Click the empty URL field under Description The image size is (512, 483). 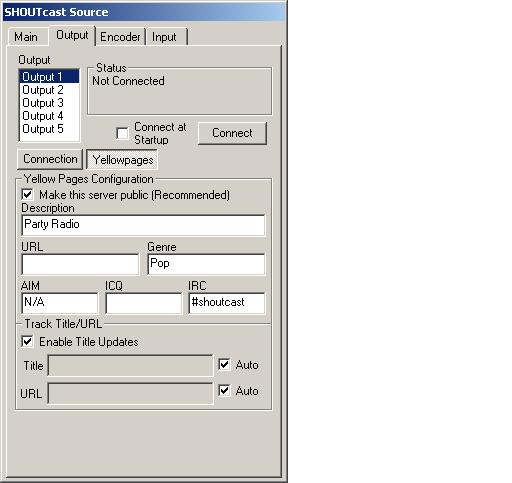tap(80, 264)
